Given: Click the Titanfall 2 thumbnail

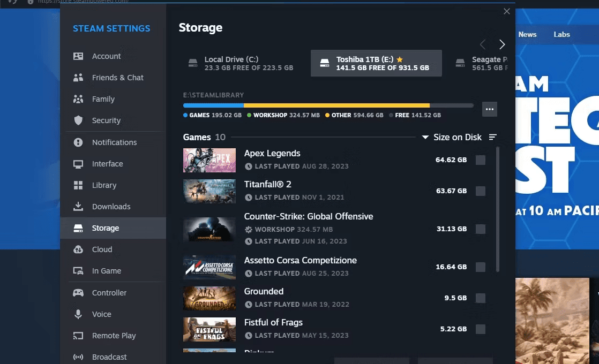Looking at the screenshot, I should tap(209, 191).
